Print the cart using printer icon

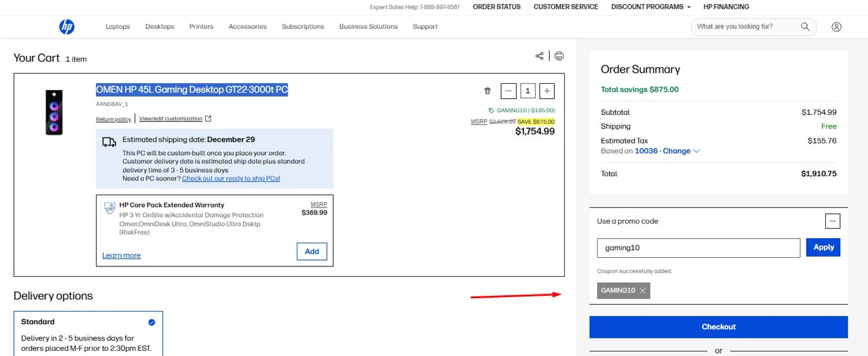coord(559,56)
